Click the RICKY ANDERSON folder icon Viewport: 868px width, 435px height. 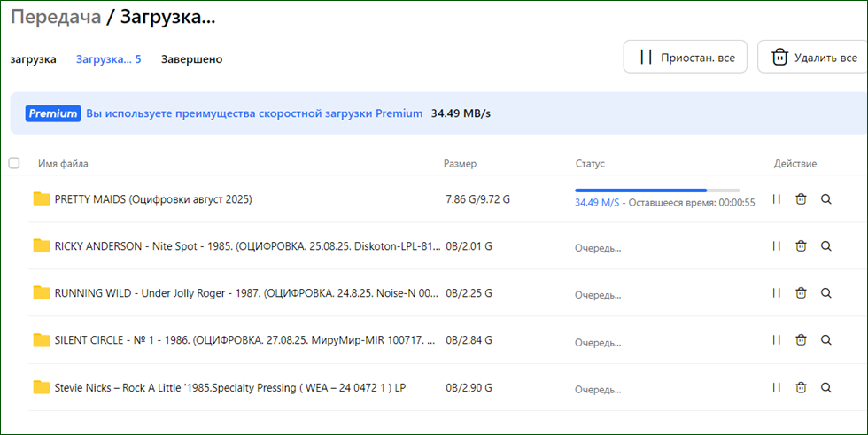click(x=42, y=245)
